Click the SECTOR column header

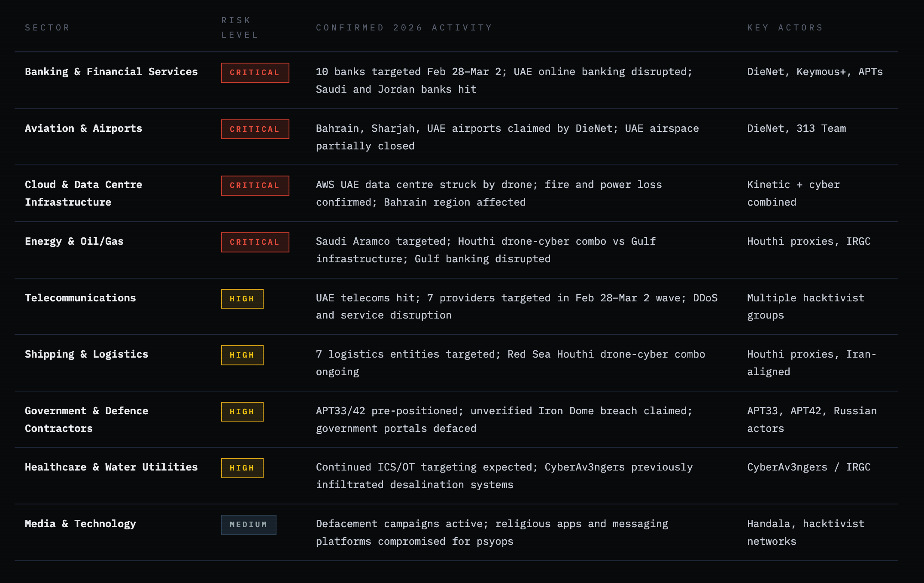(x=47, y=27)
